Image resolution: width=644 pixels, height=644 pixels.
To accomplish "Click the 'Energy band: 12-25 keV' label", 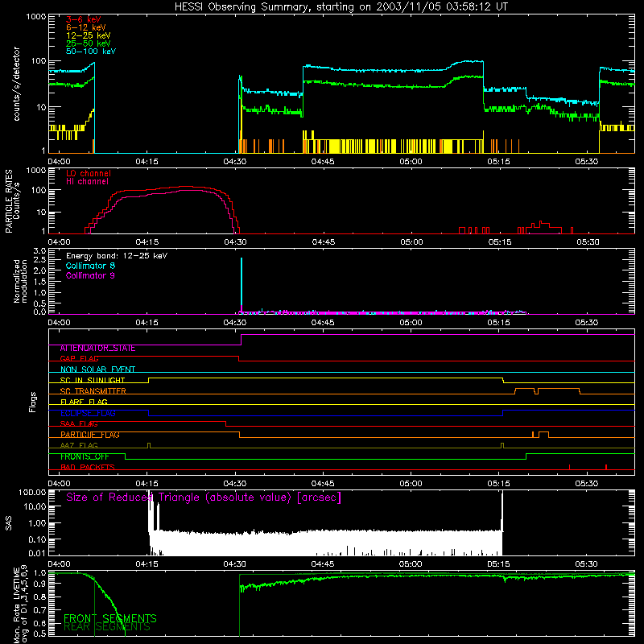I will pyautogui.click(x=117, y=256).
